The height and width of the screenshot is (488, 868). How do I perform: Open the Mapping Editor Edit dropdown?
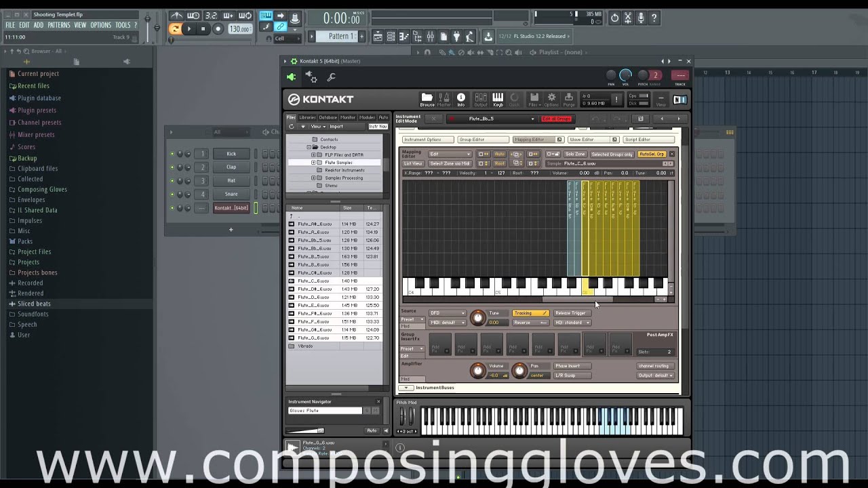tap(450, 155)
